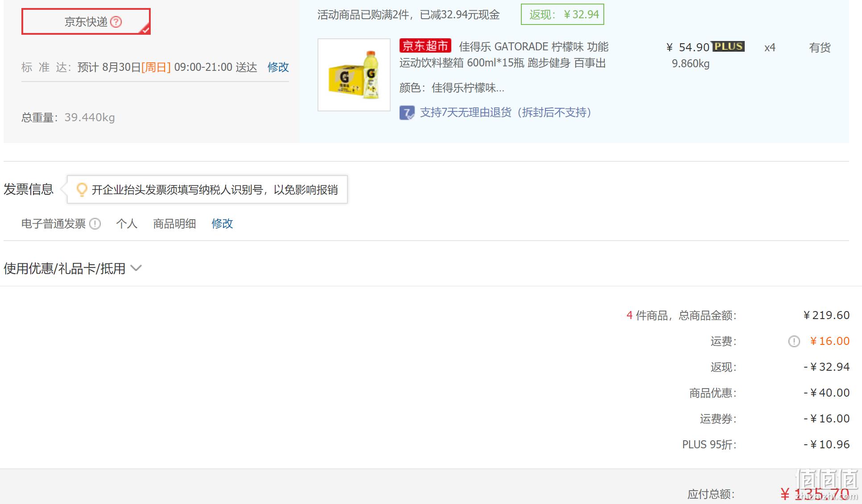The height and width of the screenshot is (504, 862).
Task: Click 修改 link for invoice info
Action: 222,224
